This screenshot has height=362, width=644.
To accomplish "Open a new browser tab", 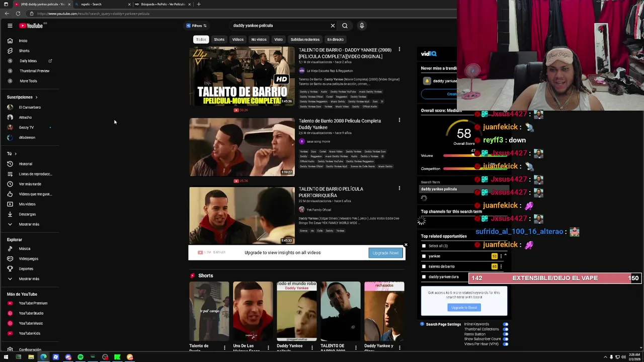I will [199, 4].
